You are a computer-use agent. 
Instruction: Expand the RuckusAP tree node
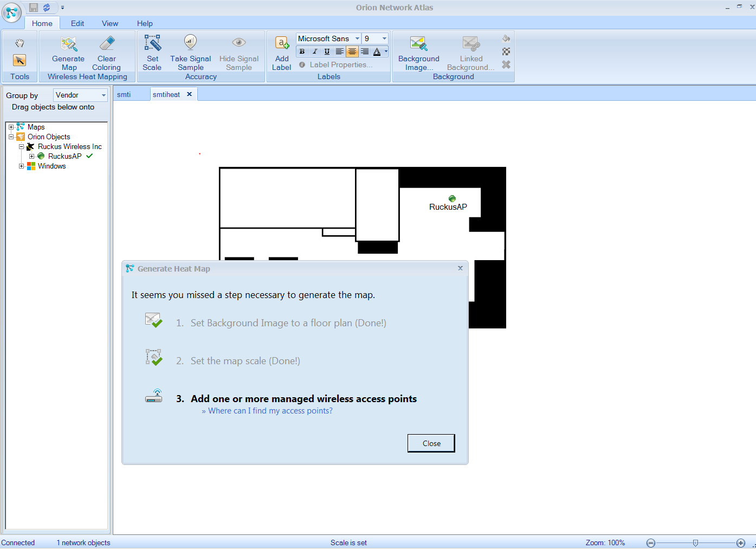(31, 157)
